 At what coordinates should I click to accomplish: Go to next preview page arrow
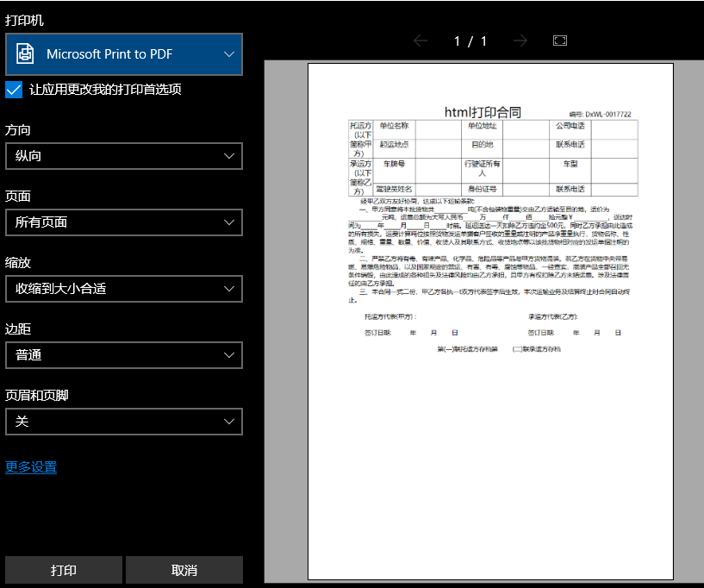[x=520, y=41]
